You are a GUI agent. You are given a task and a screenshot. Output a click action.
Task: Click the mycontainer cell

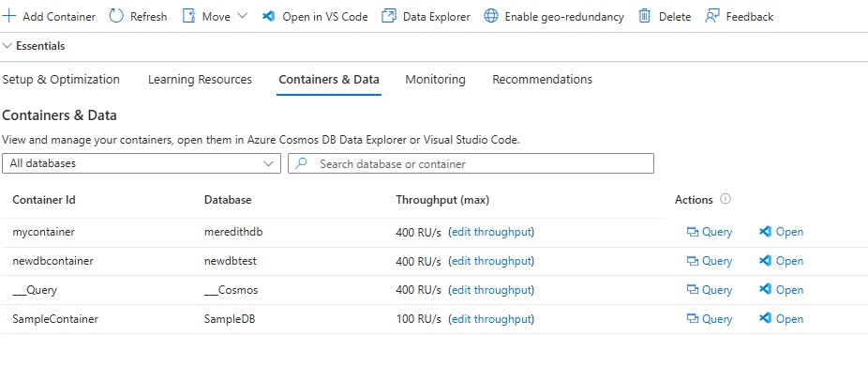(43, 233)
